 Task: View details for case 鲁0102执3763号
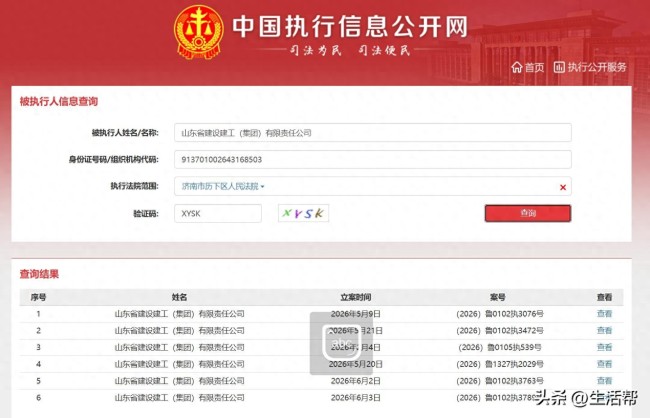pos(604,381)
